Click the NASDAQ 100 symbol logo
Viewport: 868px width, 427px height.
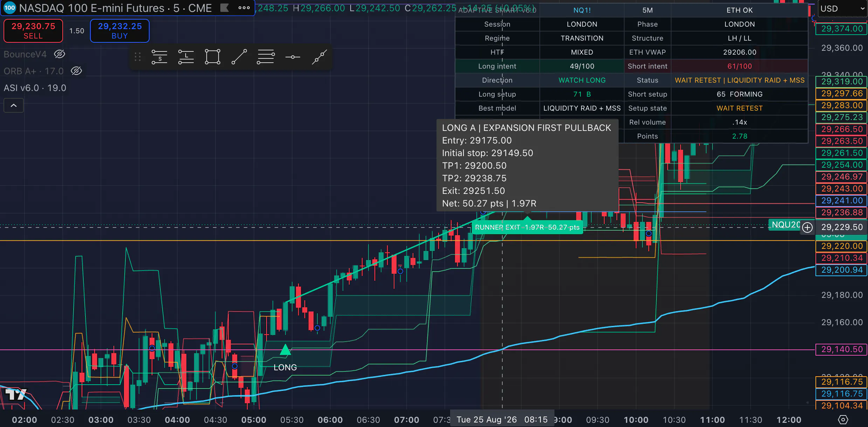(10, 8)
